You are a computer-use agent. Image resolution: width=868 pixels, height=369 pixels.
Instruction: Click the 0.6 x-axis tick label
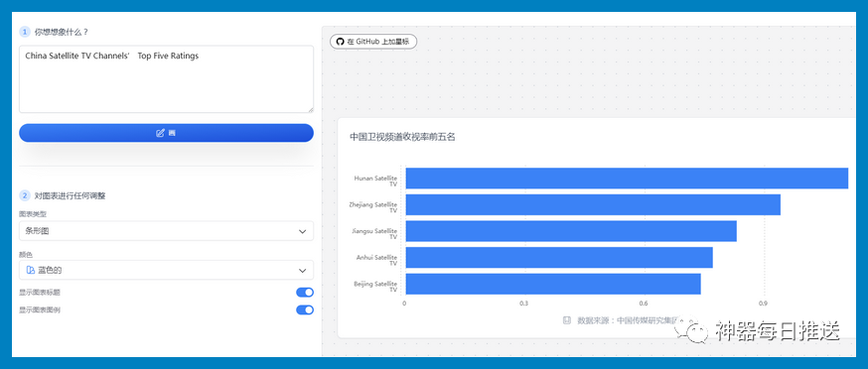click(644, 304)
